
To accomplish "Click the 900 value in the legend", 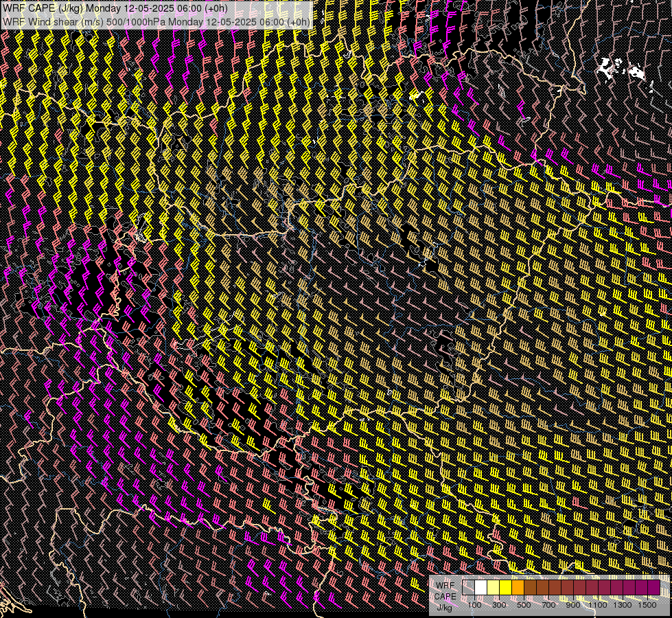I will 573,605.
